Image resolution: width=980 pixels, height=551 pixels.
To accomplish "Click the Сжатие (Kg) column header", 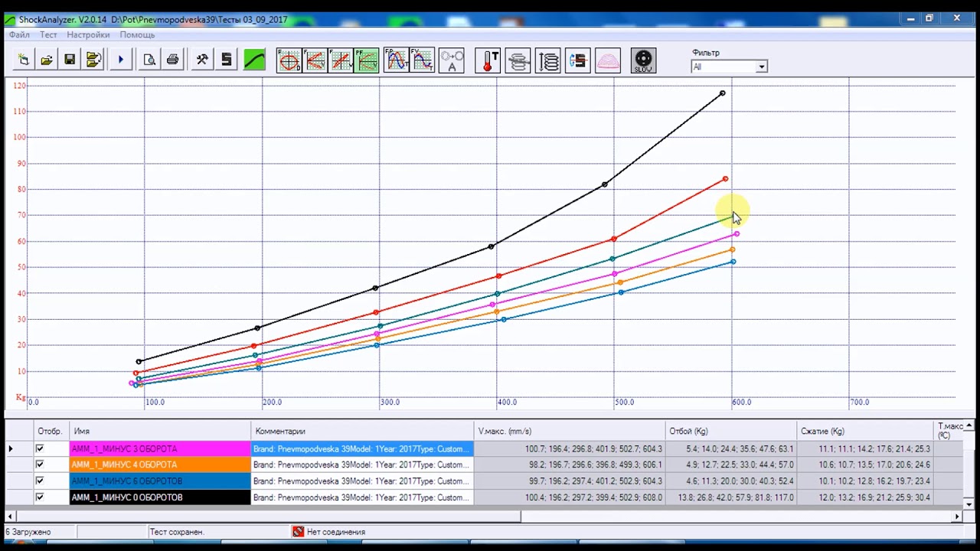I will click(865, 431).
